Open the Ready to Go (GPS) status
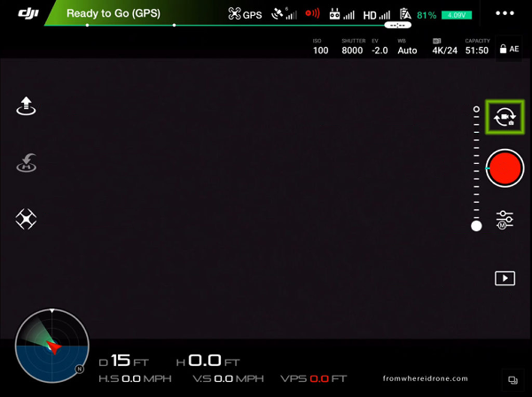532x397 pixels. (x=113, y=13)
